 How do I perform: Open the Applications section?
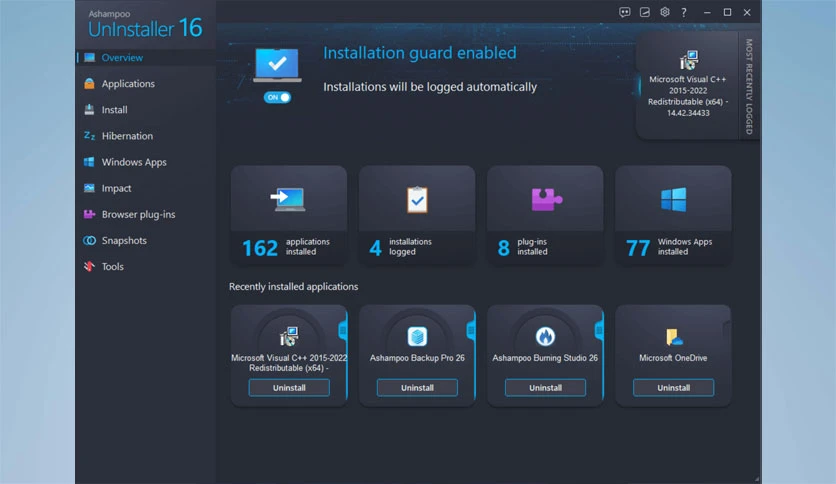pyautogui.click(x=146, y=84)
